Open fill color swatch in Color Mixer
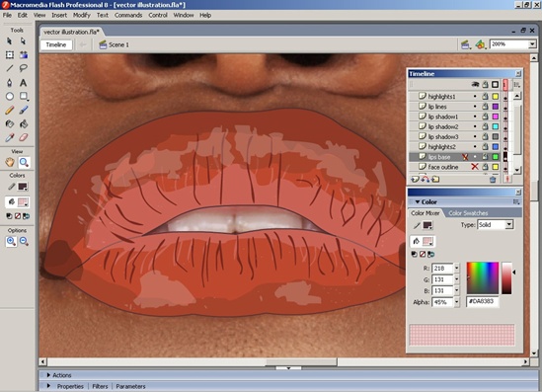The width and height of the screenshot is (542, 392). click(x=427, y=241)
